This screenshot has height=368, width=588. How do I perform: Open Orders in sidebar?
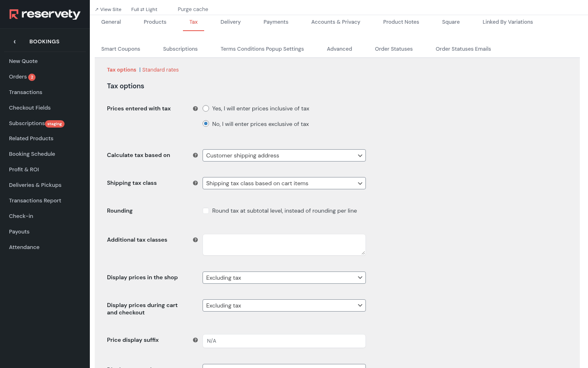(18, 77)
